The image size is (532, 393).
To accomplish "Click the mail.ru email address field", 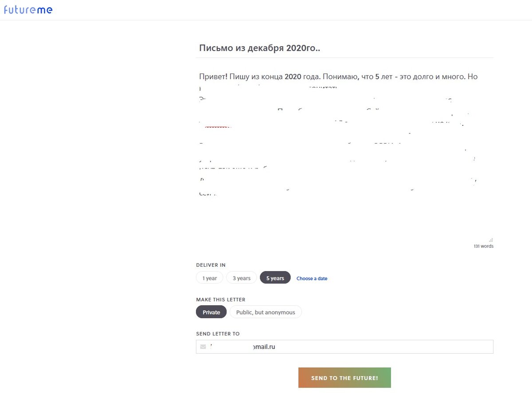I will (344, 347).
